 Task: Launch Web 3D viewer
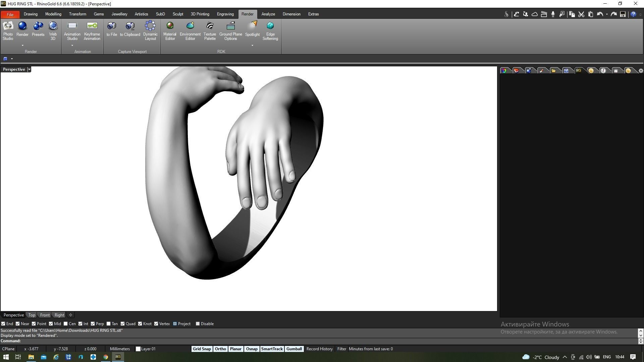[53, 31]
